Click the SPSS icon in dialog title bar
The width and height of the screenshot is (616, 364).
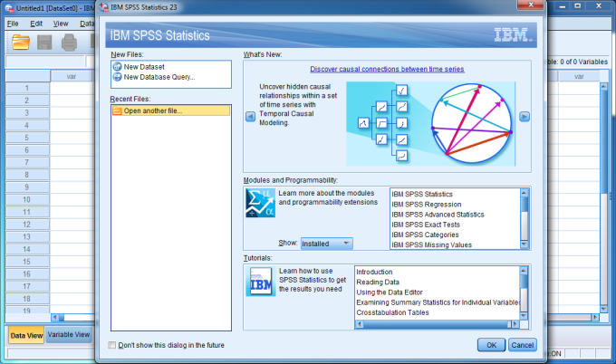pos(104,7)
